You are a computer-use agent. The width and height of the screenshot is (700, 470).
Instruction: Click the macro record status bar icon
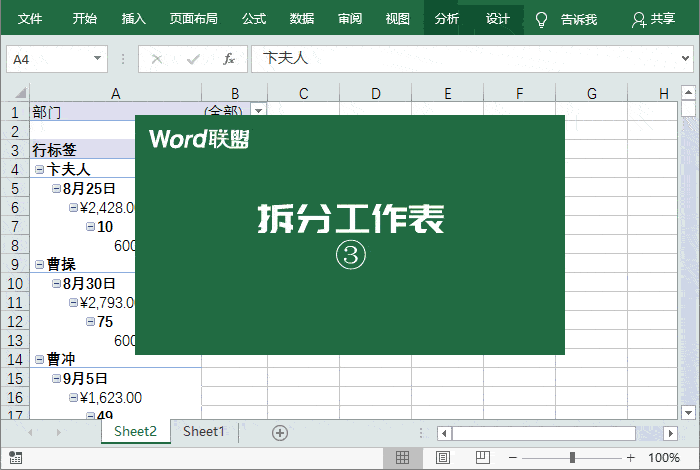(x=15, y=458)
